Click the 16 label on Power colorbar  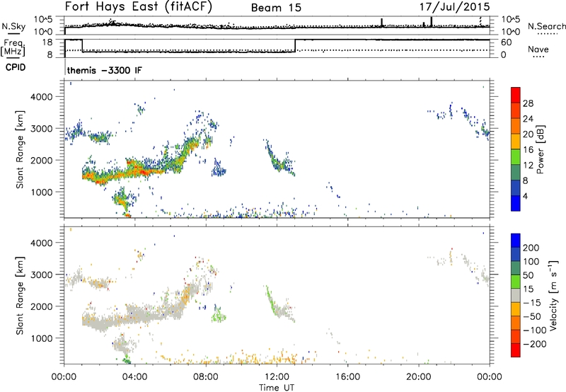point(528,150)
